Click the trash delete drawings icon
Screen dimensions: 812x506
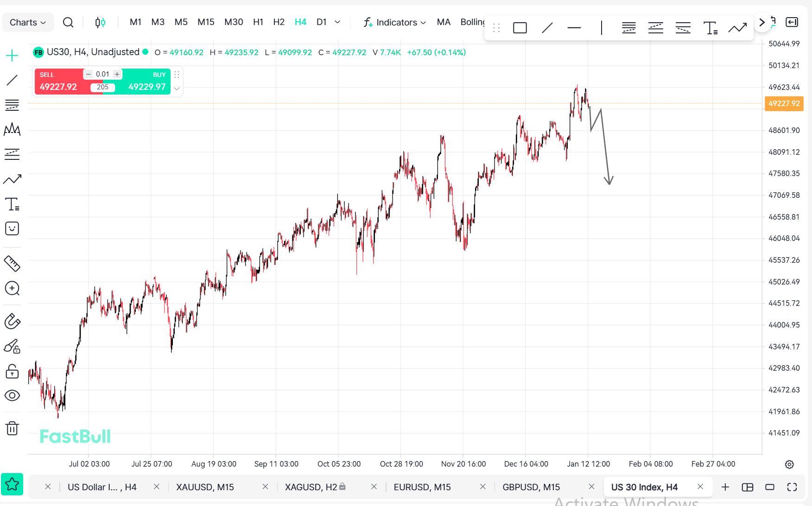pyautogui.click(x=12, y=428)
